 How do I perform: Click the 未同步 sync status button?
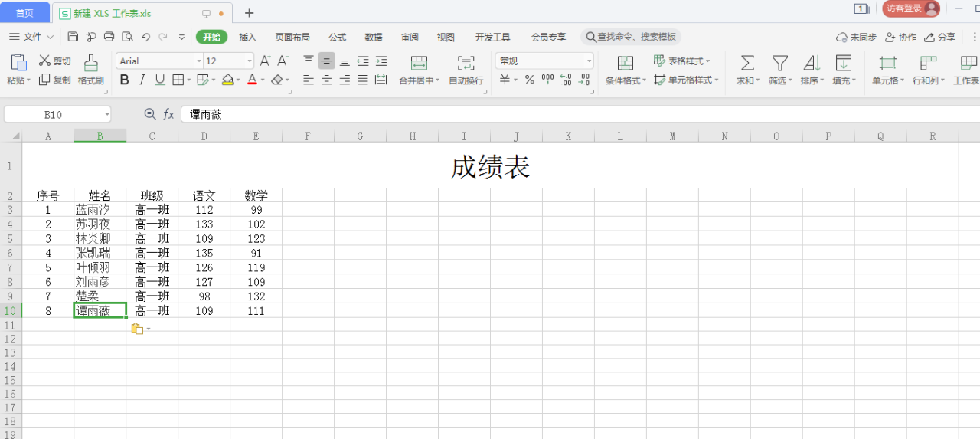click(856, 37)
